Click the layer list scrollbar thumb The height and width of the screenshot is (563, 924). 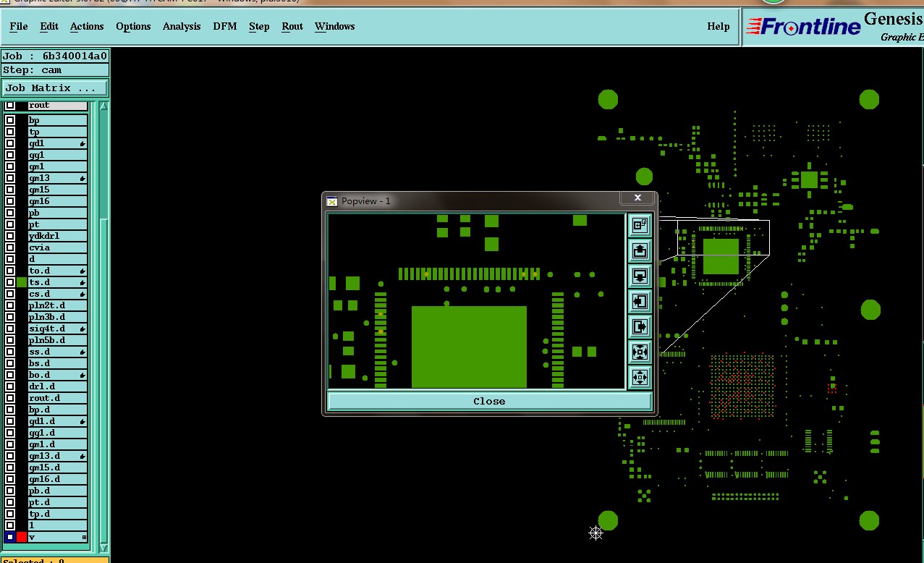(x=103, y=381)
